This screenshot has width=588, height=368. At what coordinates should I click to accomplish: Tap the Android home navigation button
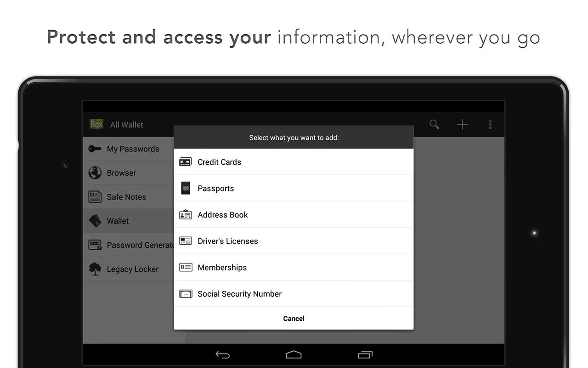(294, 355)
